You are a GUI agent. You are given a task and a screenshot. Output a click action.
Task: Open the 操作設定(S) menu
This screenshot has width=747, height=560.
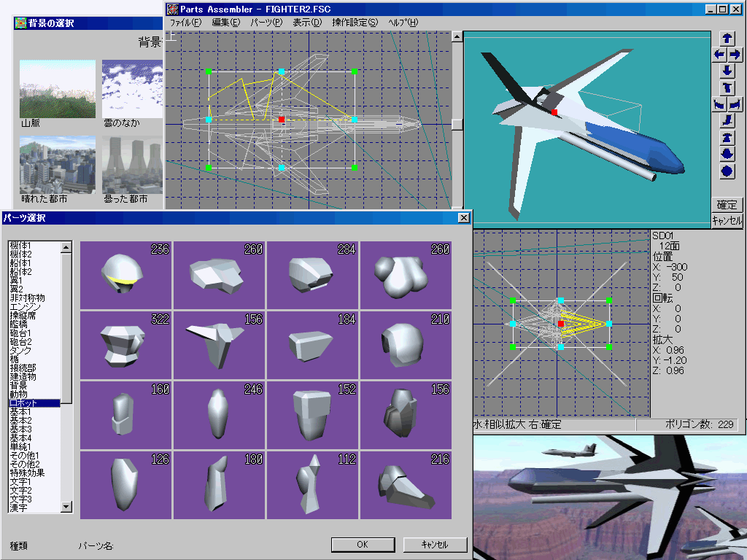tap(355, 23)
